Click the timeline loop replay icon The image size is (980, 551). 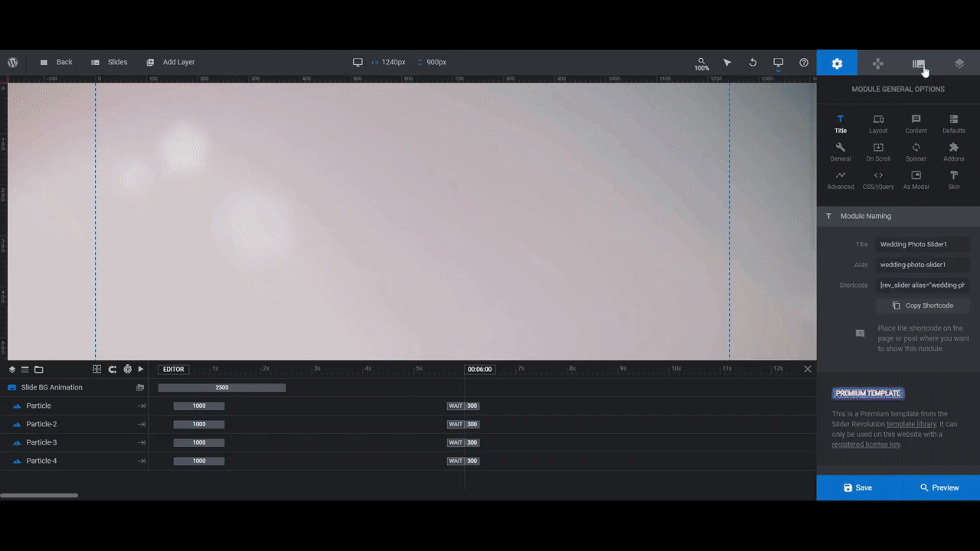(113, 370)
